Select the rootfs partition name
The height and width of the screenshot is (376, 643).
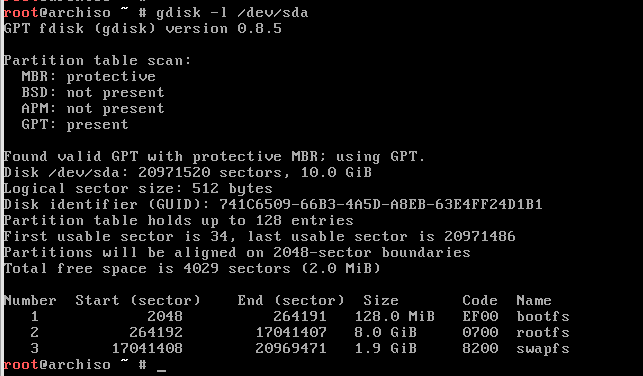543,332
